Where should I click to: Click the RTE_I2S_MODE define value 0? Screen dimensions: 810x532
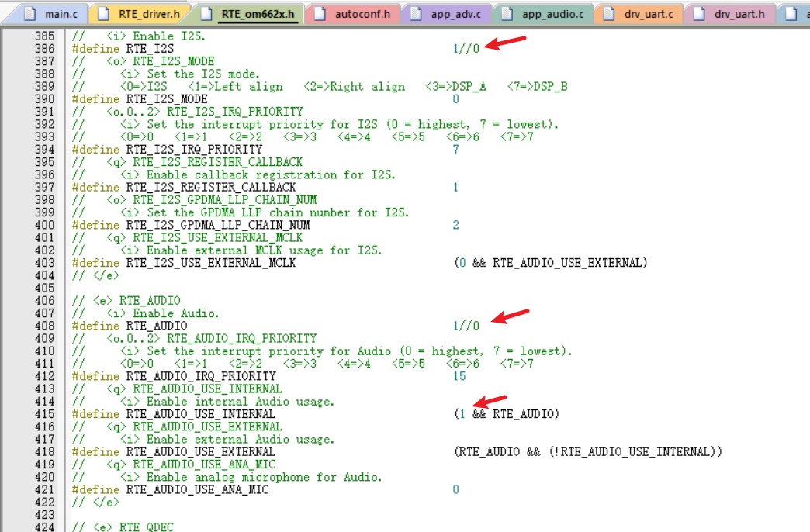click(455, 99)
